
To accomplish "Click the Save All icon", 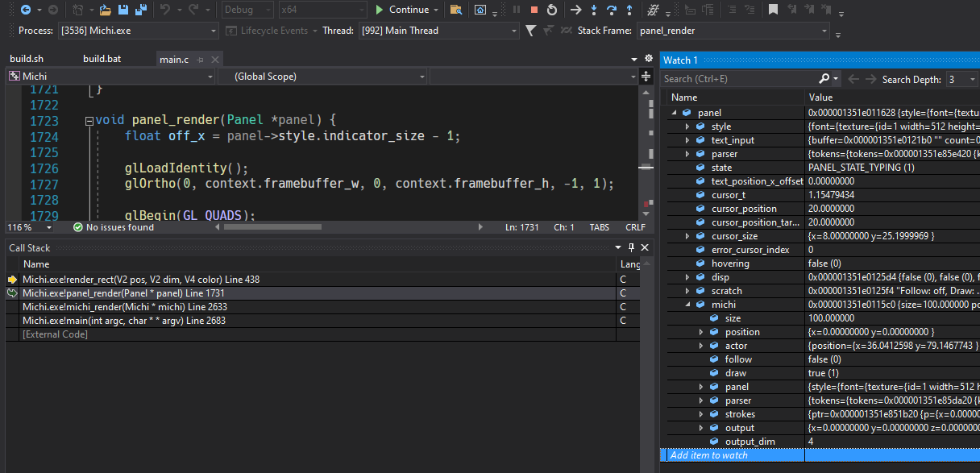I will pyautogui.click(x=141, y=10).
